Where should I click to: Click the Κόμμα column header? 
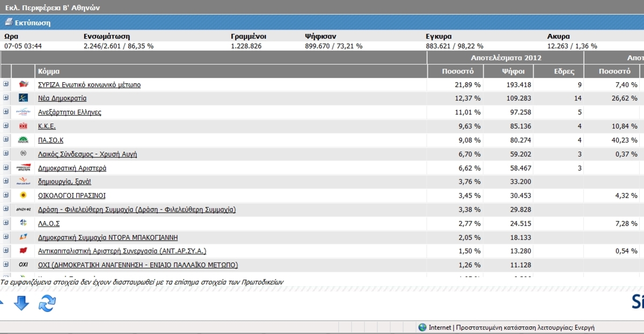point(49,71)
